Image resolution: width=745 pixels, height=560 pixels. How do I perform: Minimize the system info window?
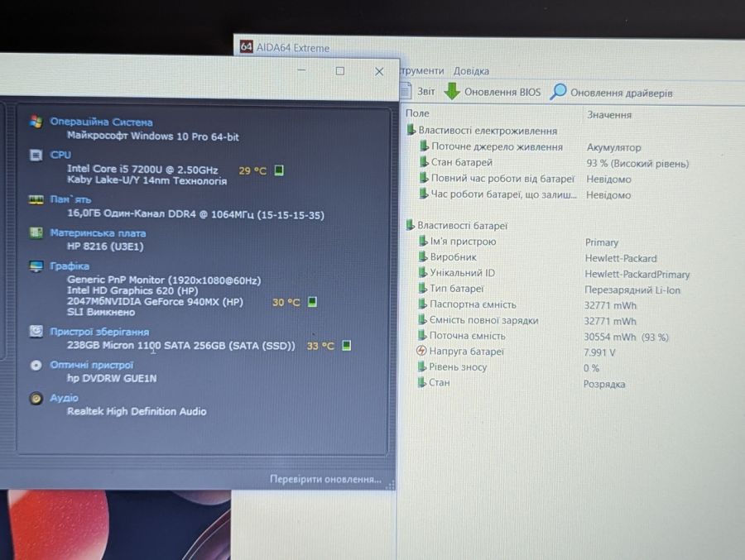coord(301,70)
